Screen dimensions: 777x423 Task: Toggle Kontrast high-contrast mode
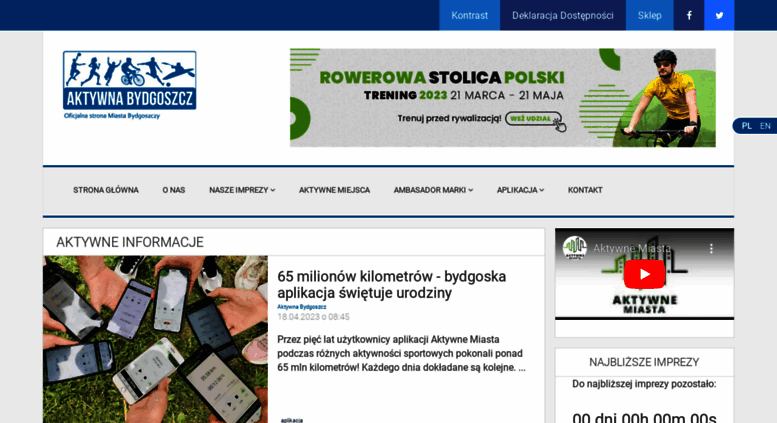point(469,15)
